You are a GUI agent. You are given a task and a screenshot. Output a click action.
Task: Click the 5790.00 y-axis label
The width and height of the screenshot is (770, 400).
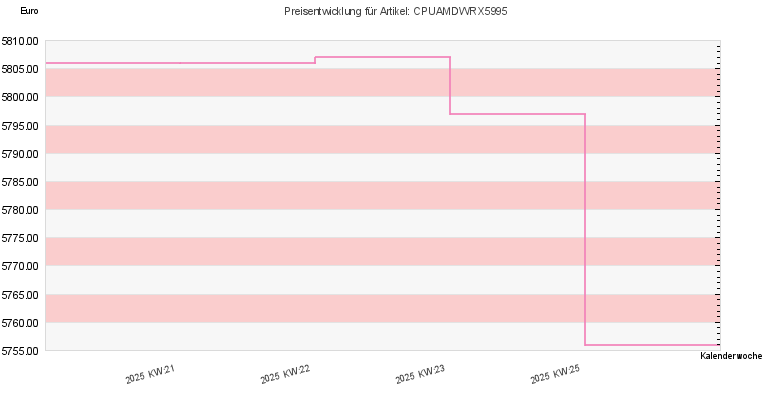coord(20,154)
